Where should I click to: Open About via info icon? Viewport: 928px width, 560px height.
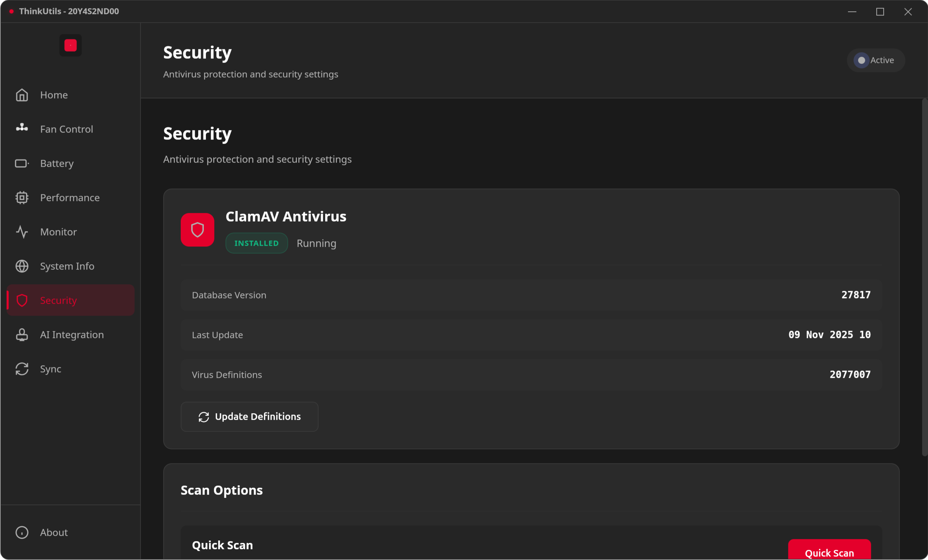click(22, 532)
